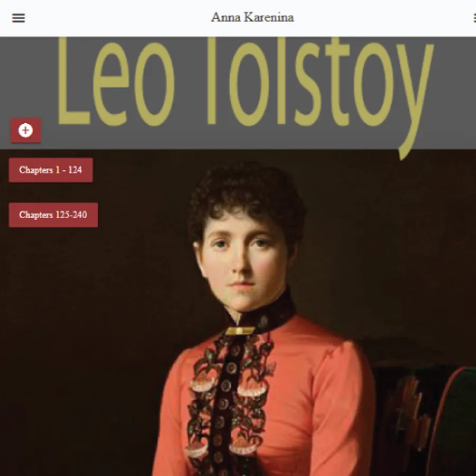Image resolution: width=476 pixels, height=476 pixels.
Task: Click the woman's curly hair in the portrait
Action: [x=246, y=194]
